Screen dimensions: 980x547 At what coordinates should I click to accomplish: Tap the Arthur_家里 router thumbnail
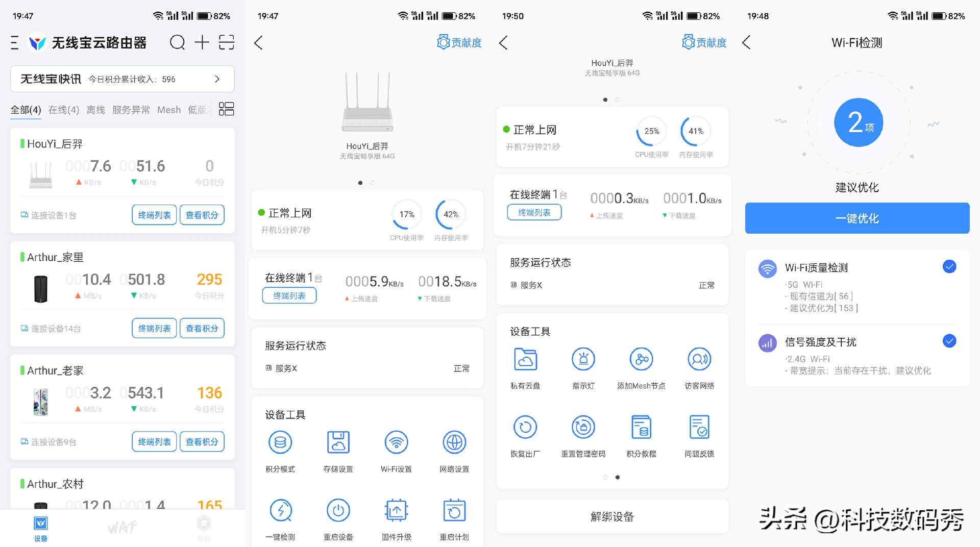41,288
